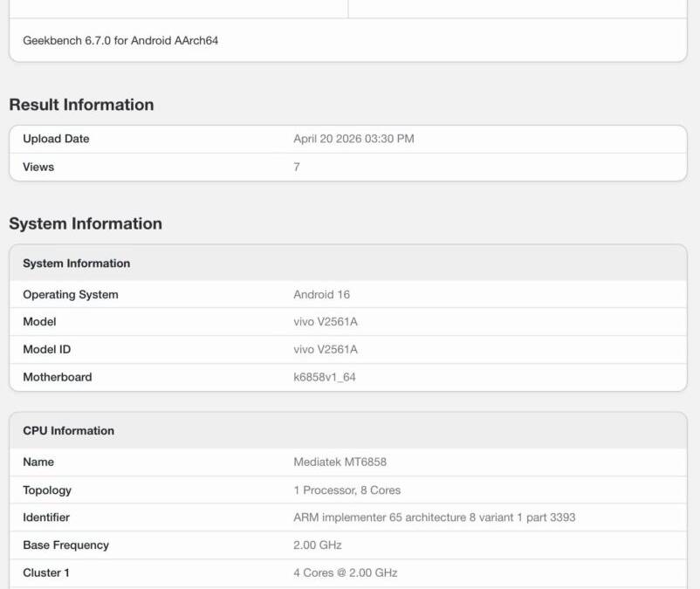
Task: Click the Geekbench 6.7.0 for Android AArch64 text
Action: (x=120, y=40)
